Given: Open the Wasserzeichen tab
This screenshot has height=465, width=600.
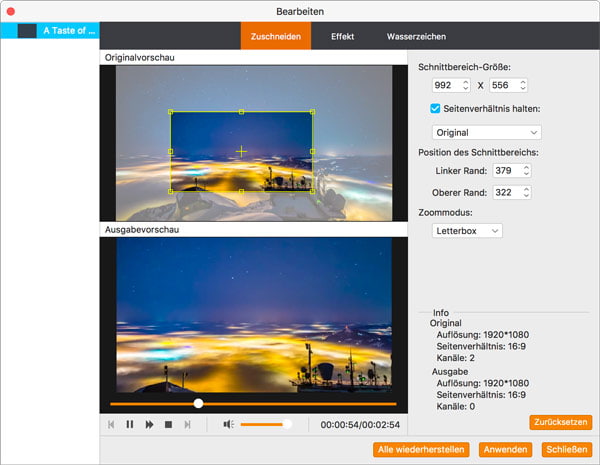Looking at the screenshot, I should tap(416, 37).
